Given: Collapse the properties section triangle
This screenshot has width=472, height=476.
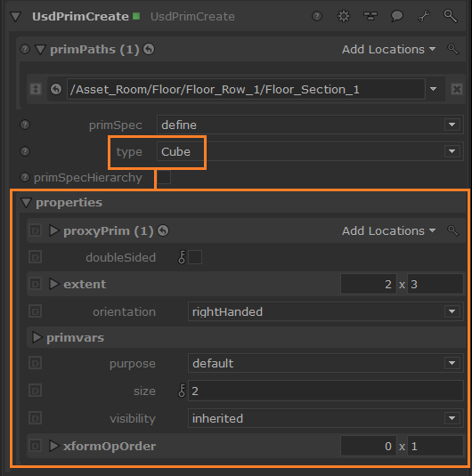Looking at the screenshot, I should [x=26, y=203].
